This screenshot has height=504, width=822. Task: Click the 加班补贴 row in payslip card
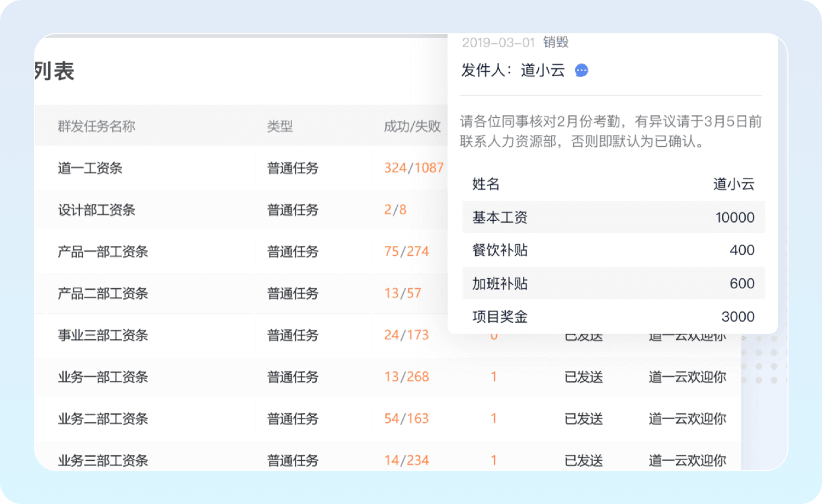613,283
